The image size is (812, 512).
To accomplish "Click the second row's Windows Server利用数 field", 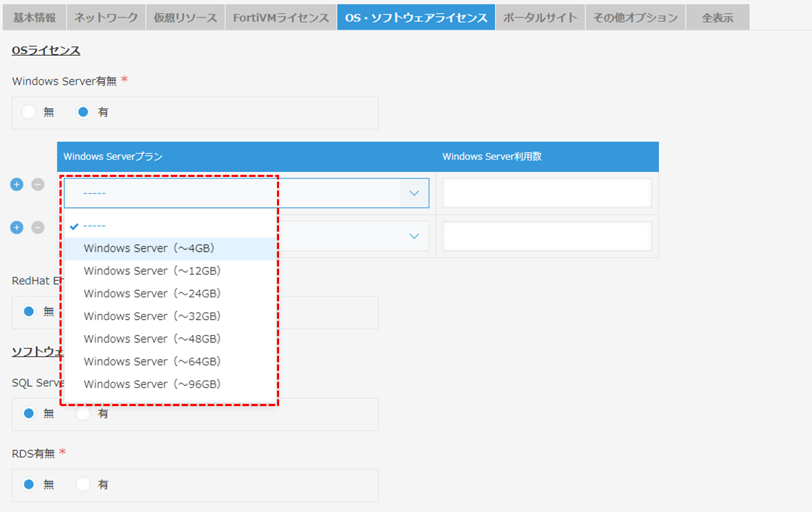I will [x=547, y=236].
